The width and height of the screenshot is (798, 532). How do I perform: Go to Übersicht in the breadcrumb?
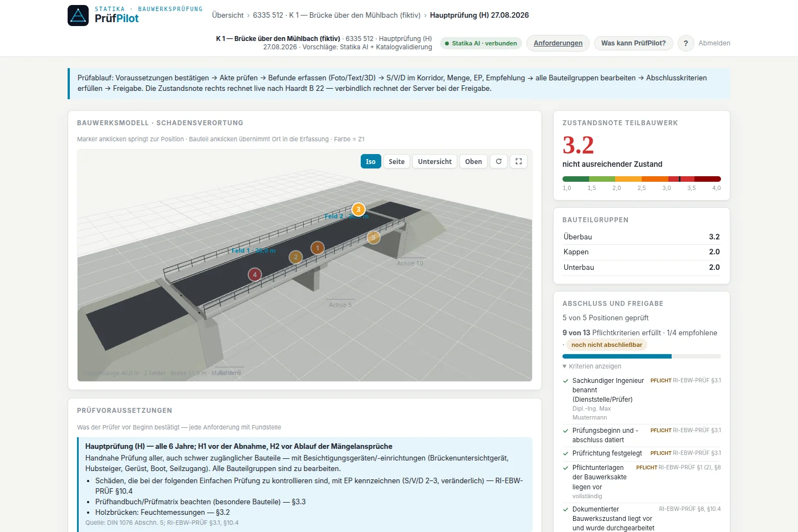point(228,15)
